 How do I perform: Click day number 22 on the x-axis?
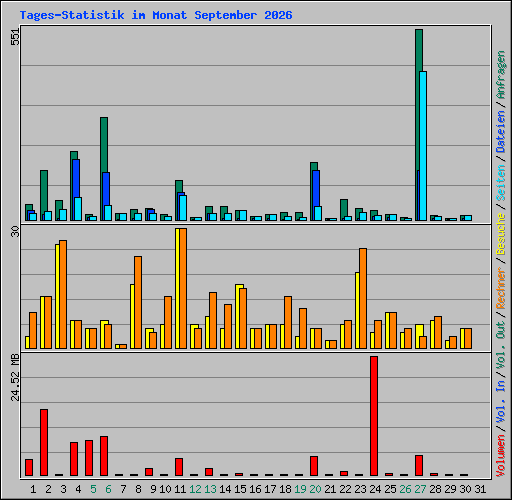[345, 489]
